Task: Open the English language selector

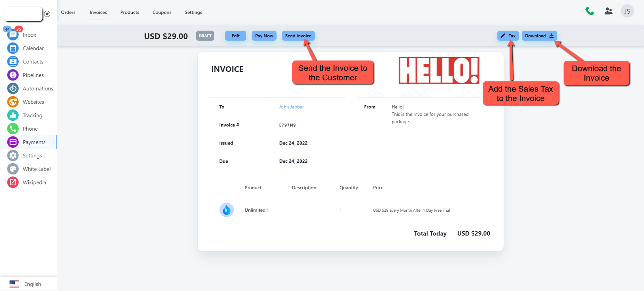Action: tap(26, 284)
